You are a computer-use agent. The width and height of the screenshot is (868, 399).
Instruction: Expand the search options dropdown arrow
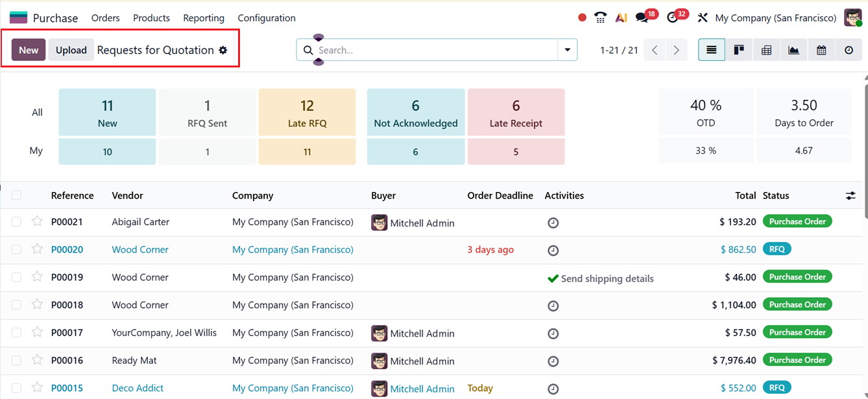point(567,49)
